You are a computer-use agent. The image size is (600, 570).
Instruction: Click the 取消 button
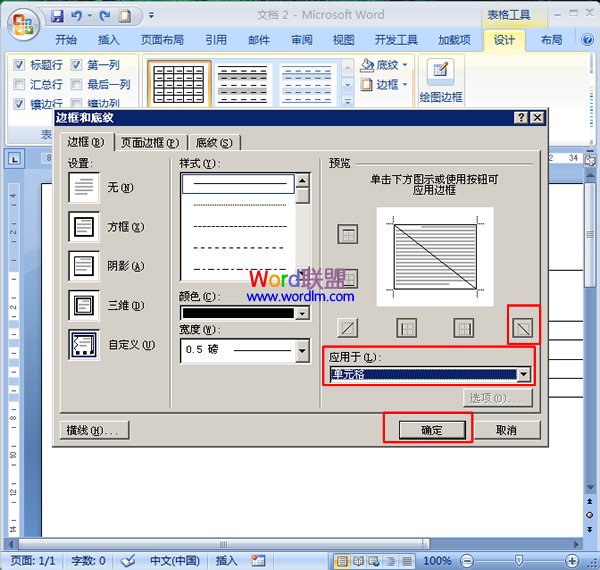506,430
